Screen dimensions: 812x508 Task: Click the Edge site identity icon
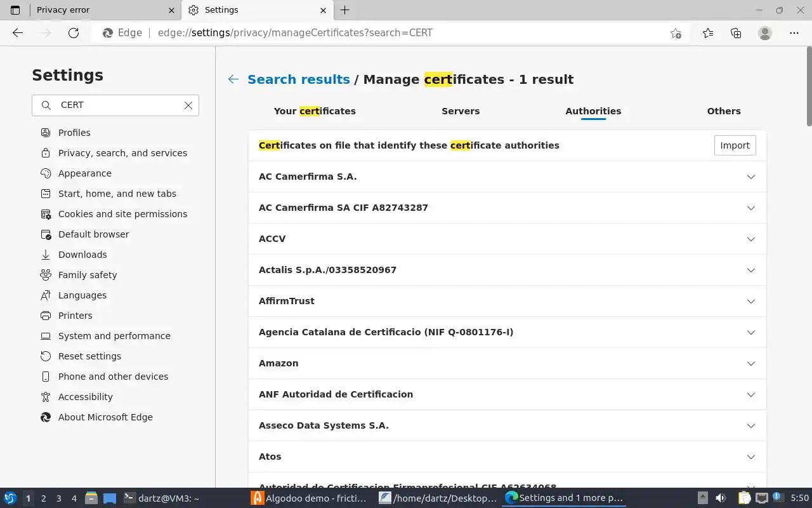[122, 33]
